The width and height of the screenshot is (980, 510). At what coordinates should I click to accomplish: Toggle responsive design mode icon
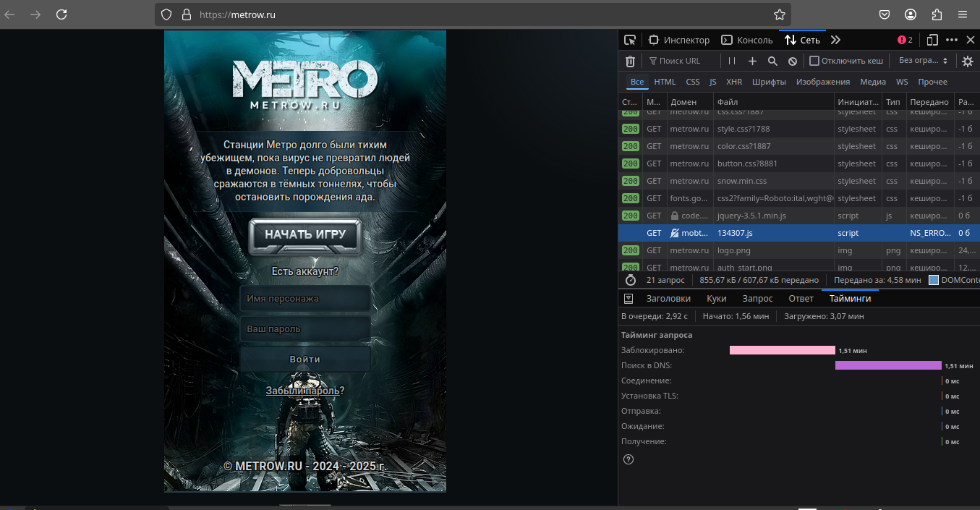click(x=933, y=40)
